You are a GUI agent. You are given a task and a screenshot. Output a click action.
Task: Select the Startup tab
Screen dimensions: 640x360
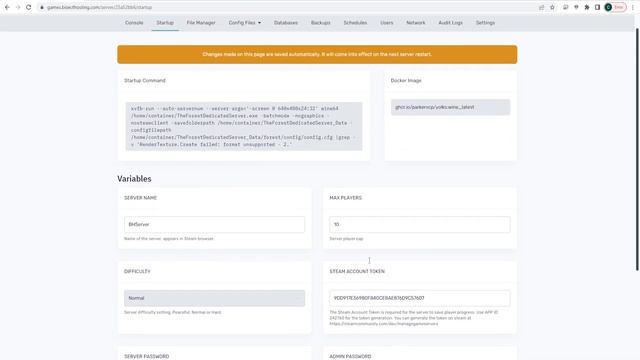[165, 23]
